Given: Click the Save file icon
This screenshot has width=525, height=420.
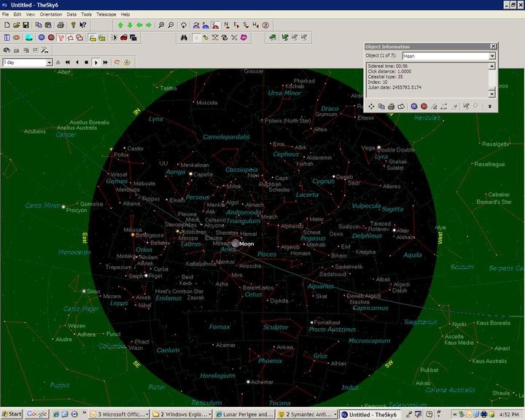Looking at the screenshot, I should [26, 25].
